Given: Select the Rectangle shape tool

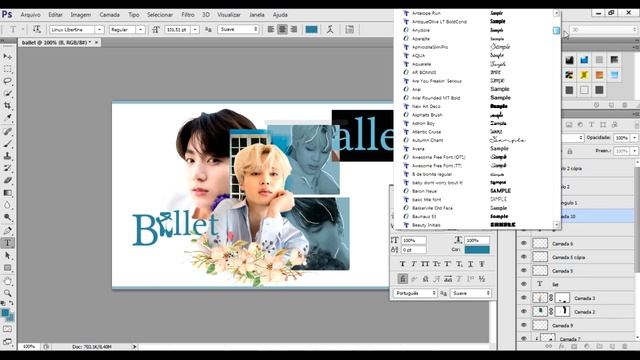Looking at the screenshot, I should click(7, 268).
